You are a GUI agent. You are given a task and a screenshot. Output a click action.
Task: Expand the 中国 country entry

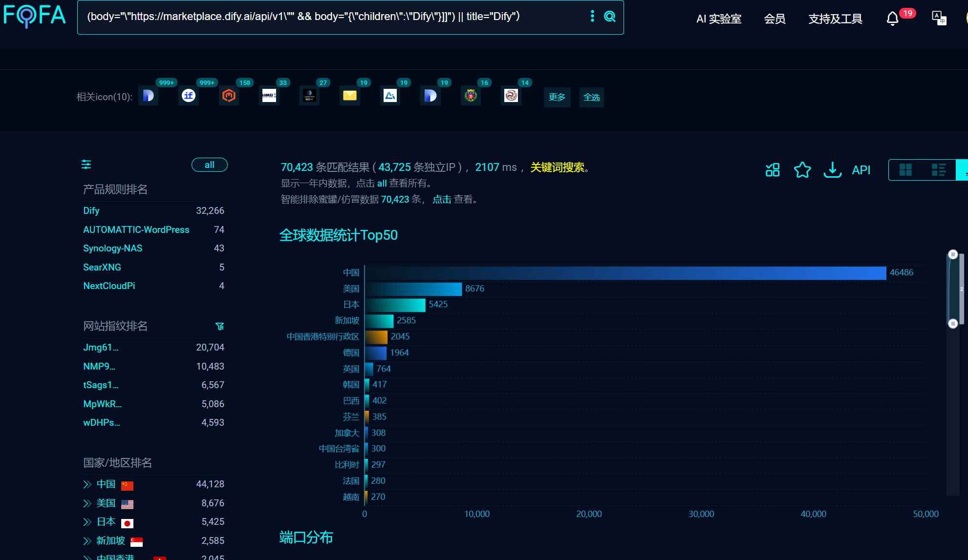pos(87,484)
